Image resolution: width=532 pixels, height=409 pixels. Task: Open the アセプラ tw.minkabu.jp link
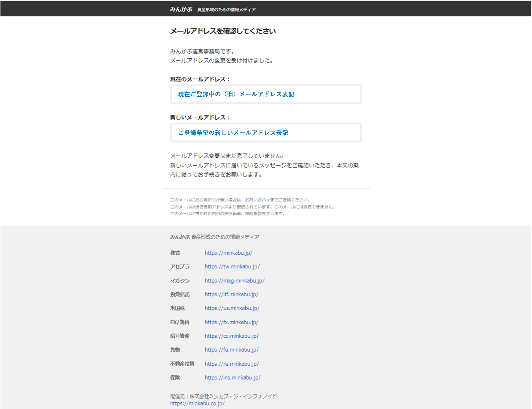[x=232, y=267]
